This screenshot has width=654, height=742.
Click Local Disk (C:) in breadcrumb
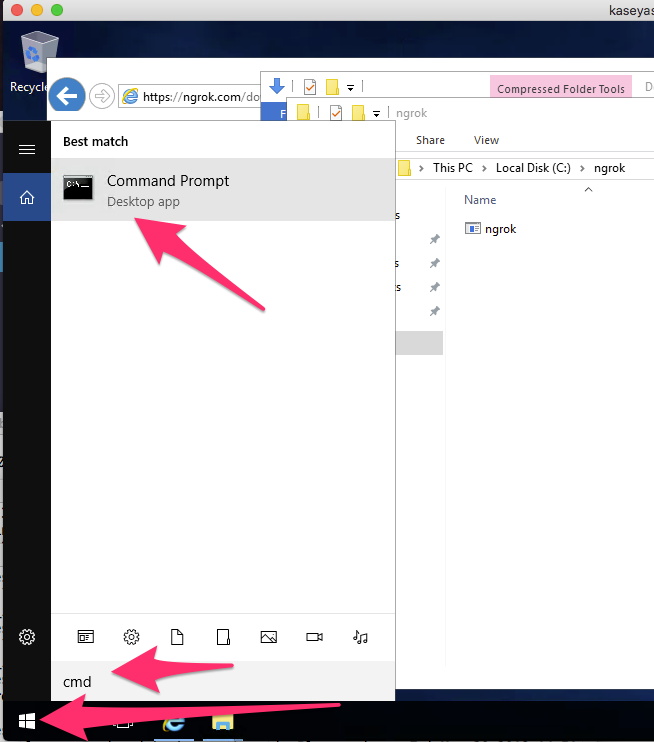[533, 168]
